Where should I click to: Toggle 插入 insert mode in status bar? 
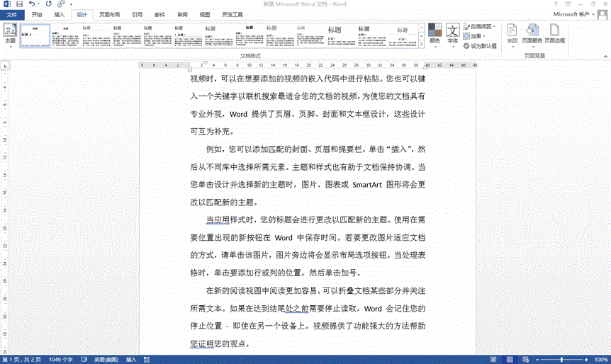point(131,359)
